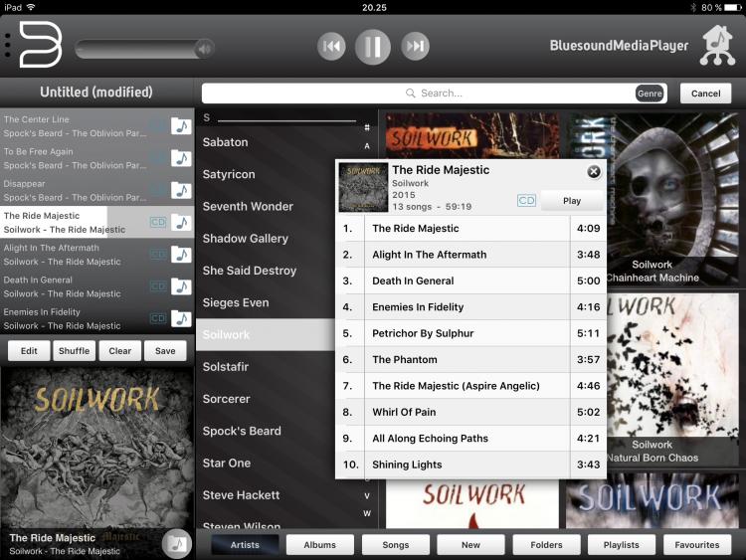This screenshot has height=560, width=746.
Task: Select track 9 All Along Echoing Paths
Action: pyautogui.click(x=471, y=439)
